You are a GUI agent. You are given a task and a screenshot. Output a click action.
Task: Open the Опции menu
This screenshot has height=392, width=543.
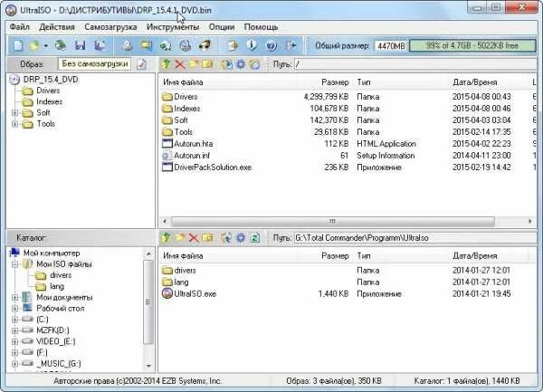pyautogui.click(x=222, y=26)
